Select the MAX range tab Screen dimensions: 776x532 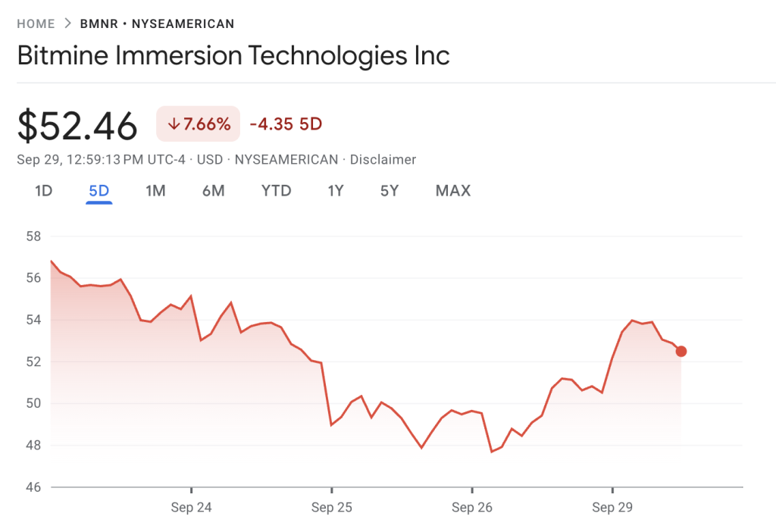tap(453, 191)
